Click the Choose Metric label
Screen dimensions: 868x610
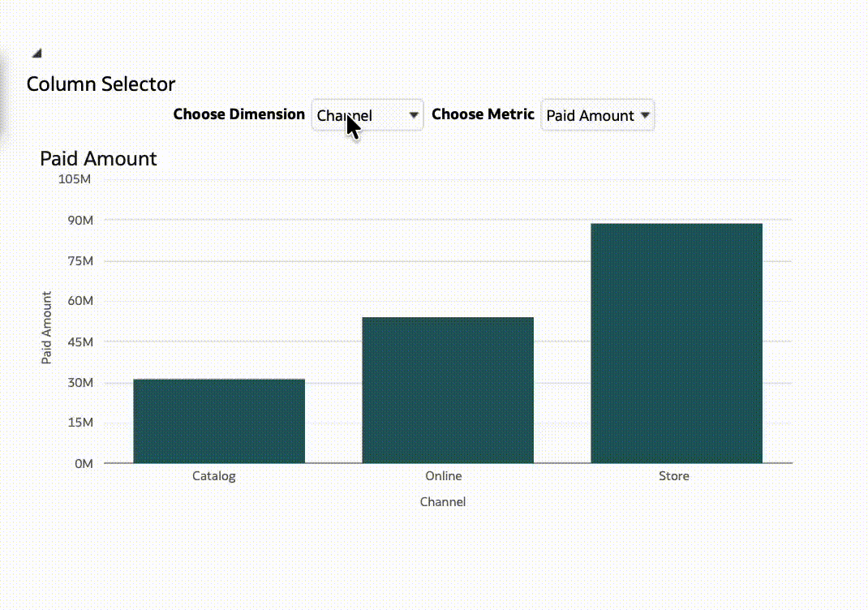(x=483, y=114)
